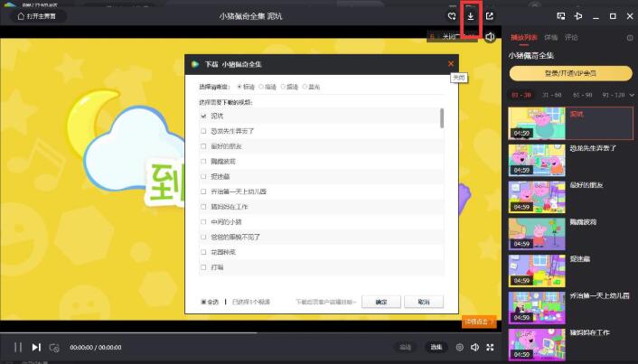Click the download arrow icon in title bar
This screenshot has height=364, width=638.
pyautogui.click(x=470, y=16)
